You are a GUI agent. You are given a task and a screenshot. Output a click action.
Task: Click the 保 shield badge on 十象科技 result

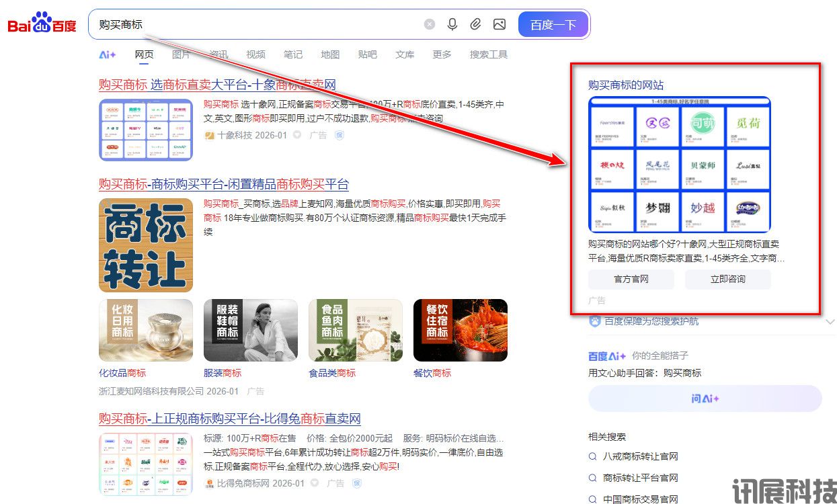click(x=340, y=135)
